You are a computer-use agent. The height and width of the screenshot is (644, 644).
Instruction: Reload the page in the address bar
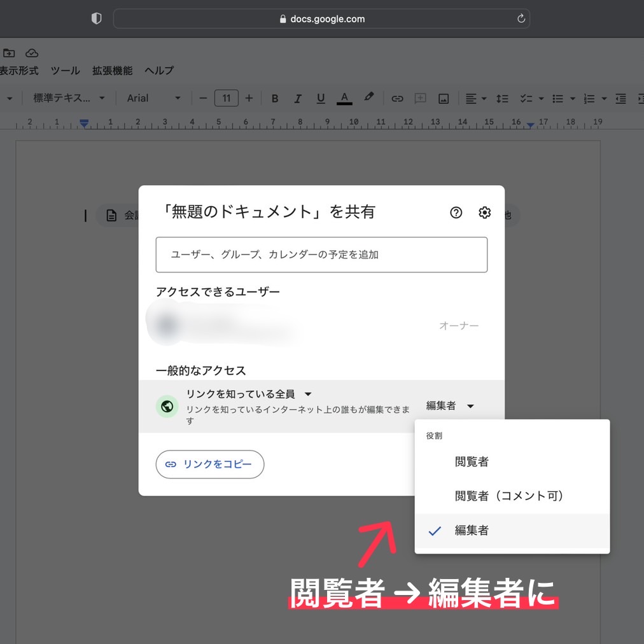(521, 19)
